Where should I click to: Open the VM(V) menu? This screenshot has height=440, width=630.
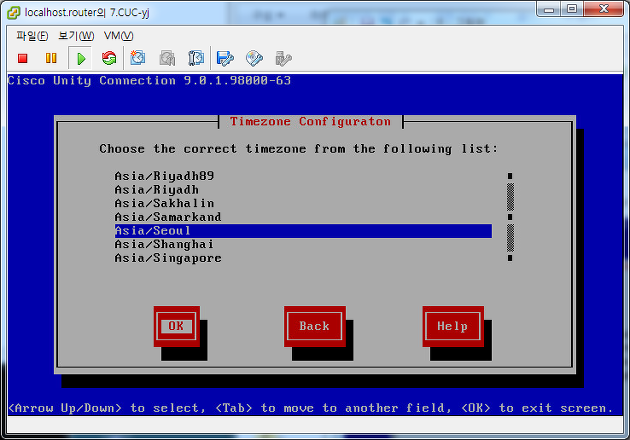coord(119,36)
